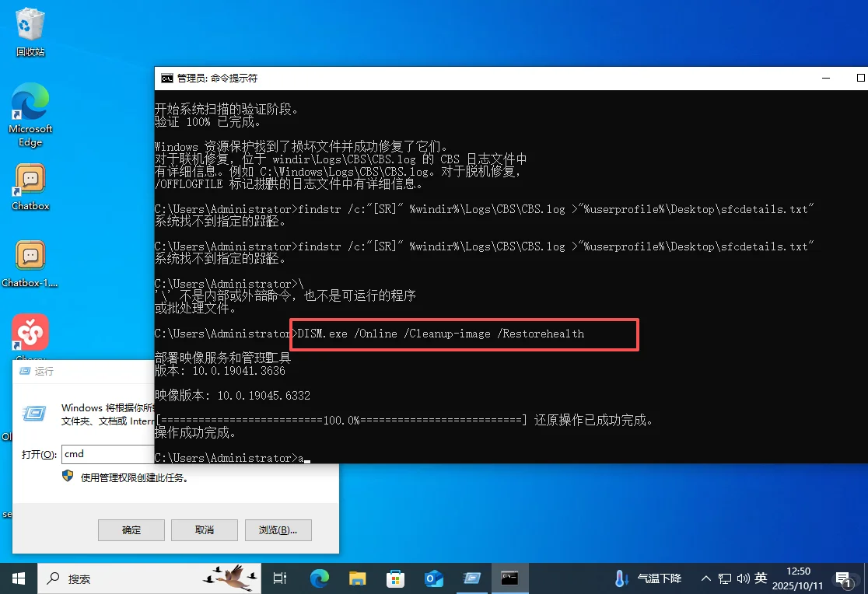Expand hidden system tray icons
The image size is (868, 594).
705,578
